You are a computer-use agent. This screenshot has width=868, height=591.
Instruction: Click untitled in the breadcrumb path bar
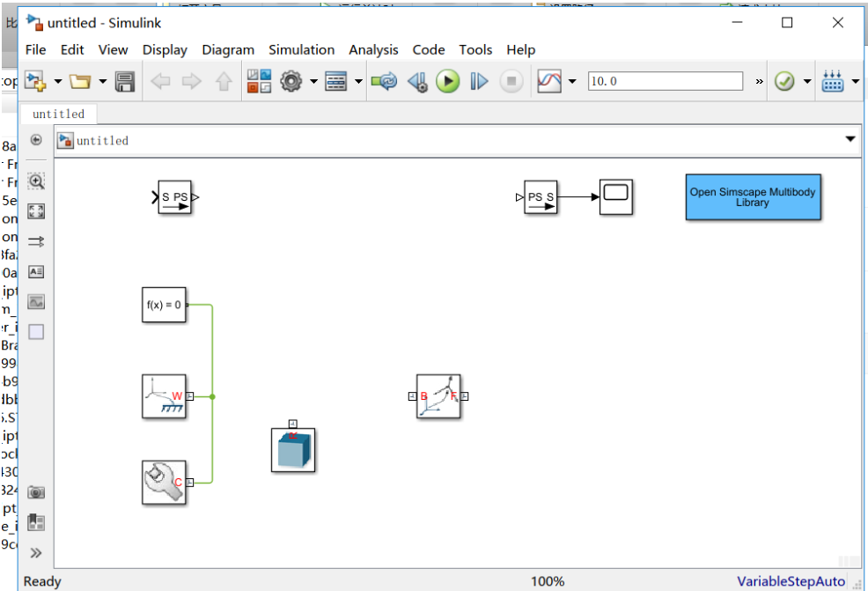tap(102, 141)
